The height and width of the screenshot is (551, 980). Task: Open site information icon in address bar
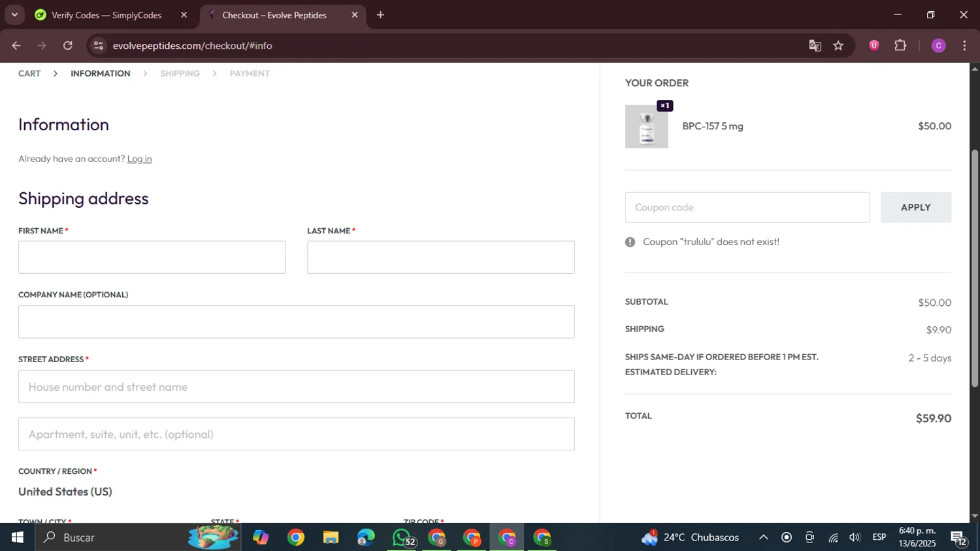point(99,46)
